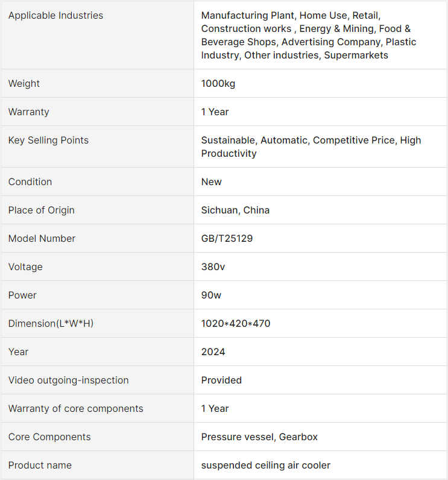Image resolution: width=448 pixels, height=480 pixels.
Task: Click the Applicable Industries label cell
Action: pos(55,16)
